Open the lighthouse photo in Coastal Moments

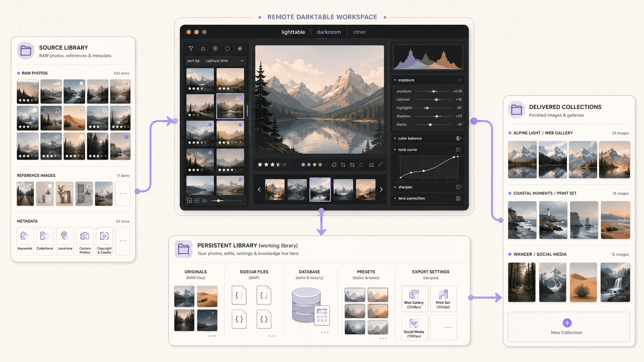553,220
